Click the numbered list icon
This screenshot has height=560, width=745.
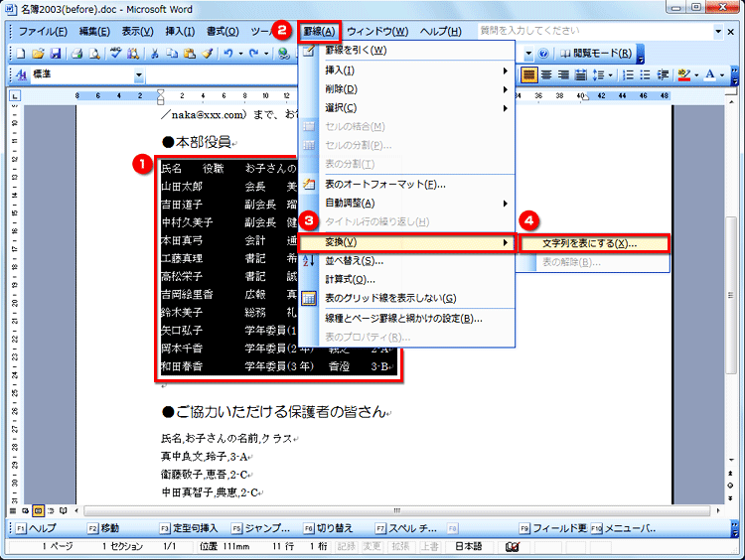pyautogui.click(x=628, y=74)
